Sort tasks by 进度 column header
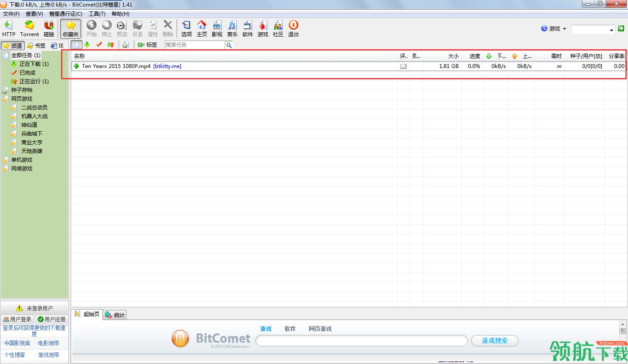The image size is (628, 364). (x=472, y=56)
